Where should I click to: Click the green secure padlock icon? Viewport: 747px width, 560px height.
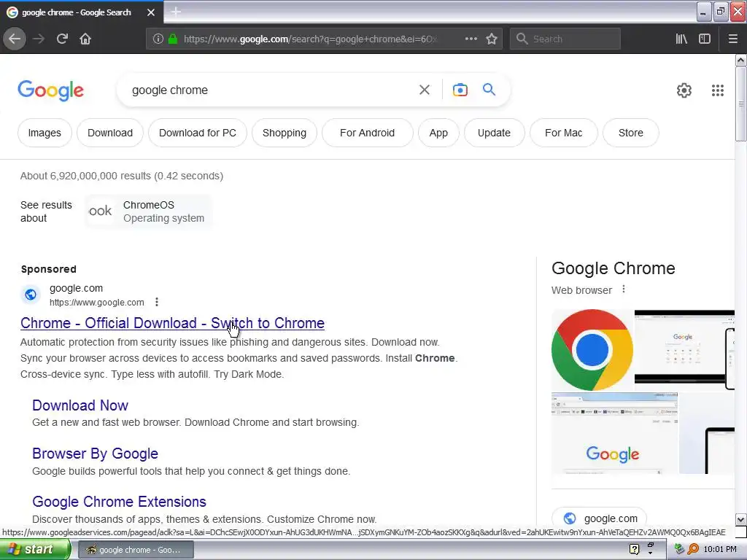(x=172, y=39)
